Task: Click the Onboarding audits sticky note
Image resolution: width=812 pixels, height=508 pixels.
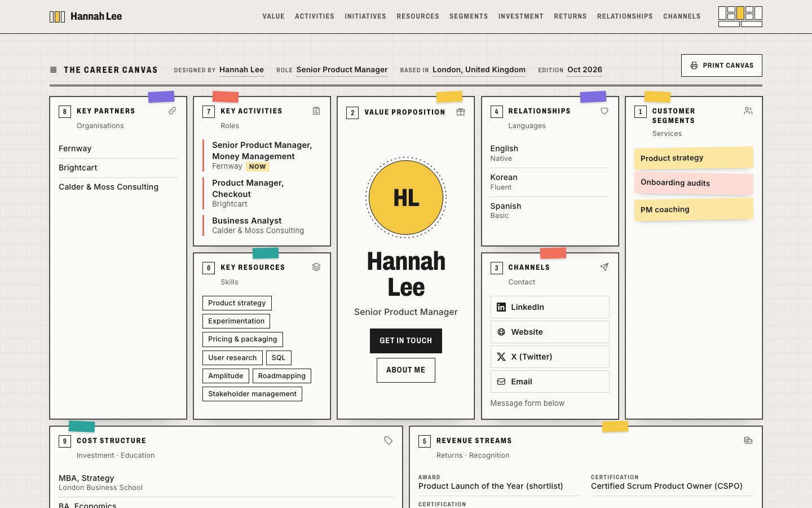Action: [x=694, y=183]
